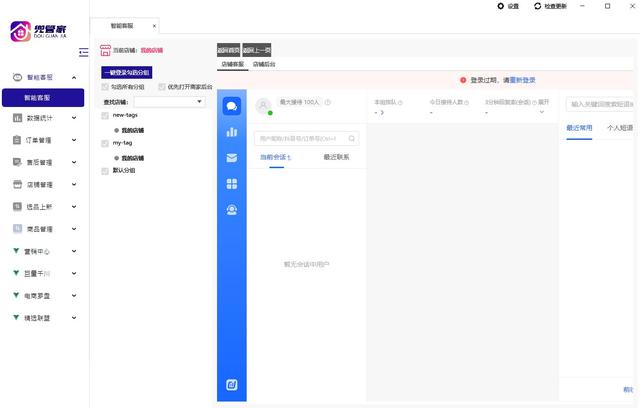Screen dimensions: 640x408
Task: Check the new-tags group checkbox
Action: tap(105, 116)
